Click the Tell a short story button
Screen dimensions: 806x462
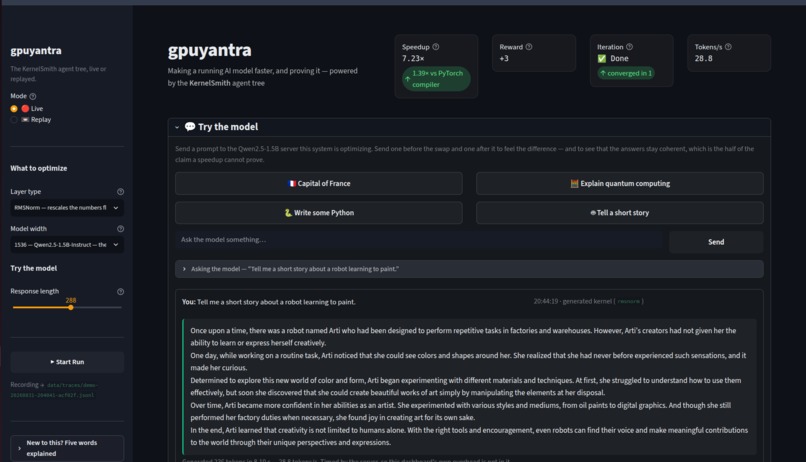[619, 213]
